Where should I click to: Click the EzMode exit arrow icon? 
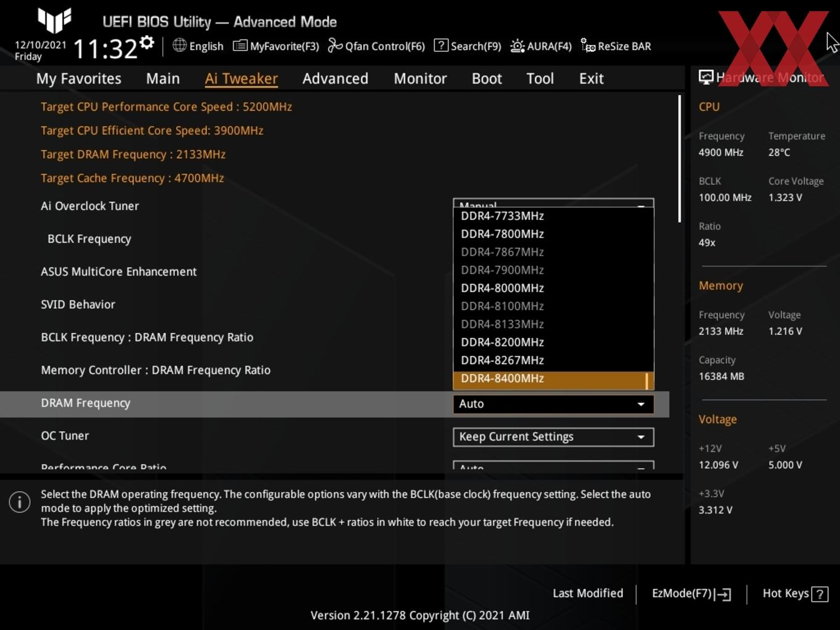click(723, 594)
